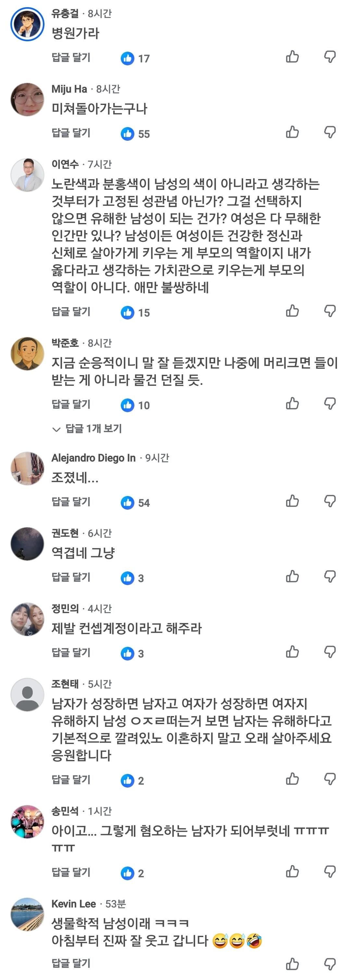
Task: Open Miju Ha's profile avatar
Action: 27,99
